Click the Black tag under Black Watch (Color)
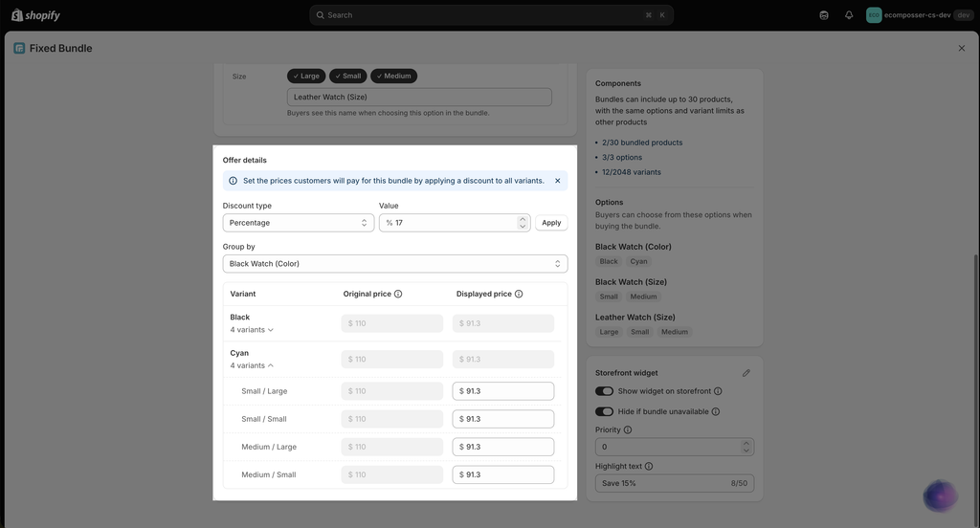Image resolution: width=980 pixels, height=528 pixels. [x=609, y=262]
